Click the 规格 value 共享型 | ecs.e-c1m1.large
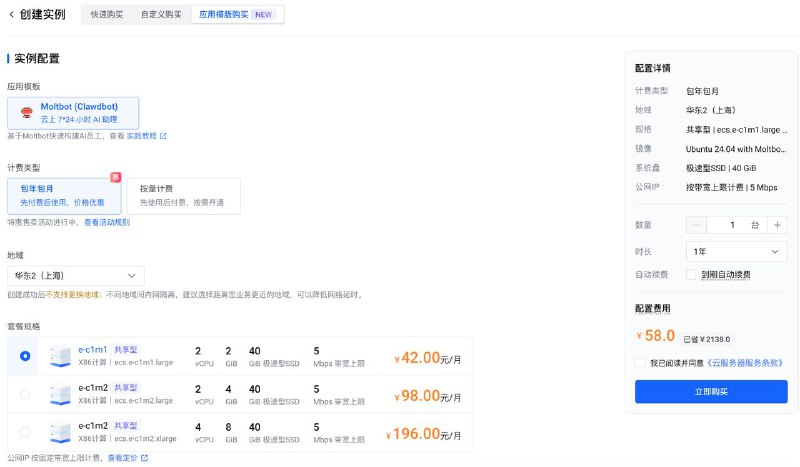This screenshot has height=467, width=800. pos(736,130)
